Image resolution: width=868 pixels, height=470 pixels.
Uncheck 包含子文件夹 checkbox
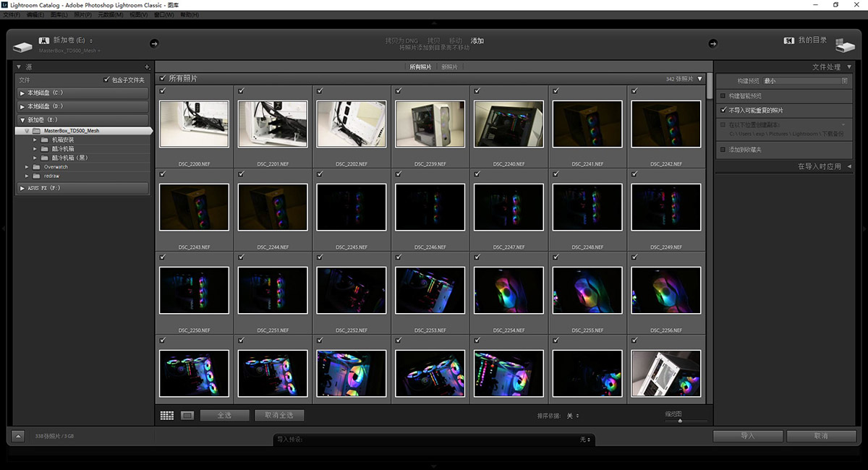click(x=106, y=80)
